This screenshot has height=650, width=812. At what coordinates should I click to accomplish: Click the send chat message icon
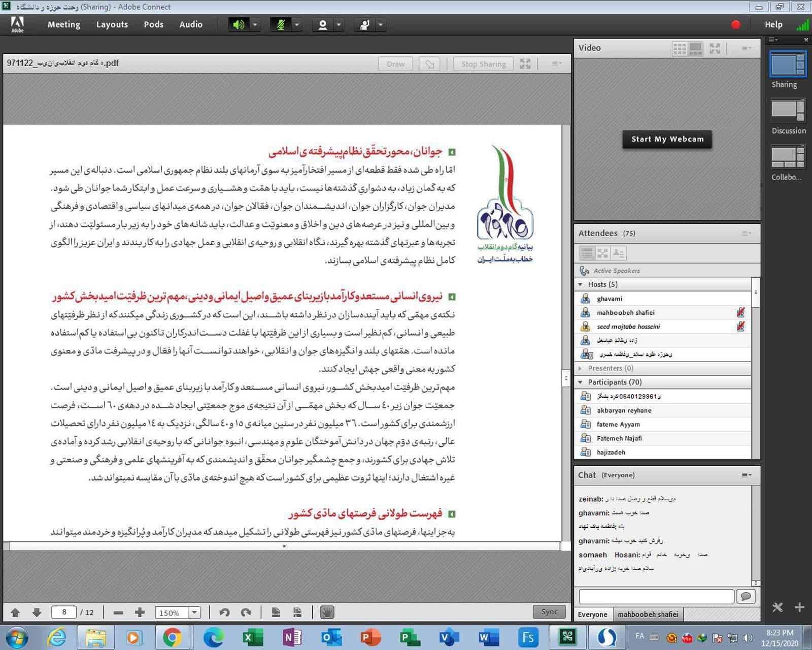click(x=746, y=596)
